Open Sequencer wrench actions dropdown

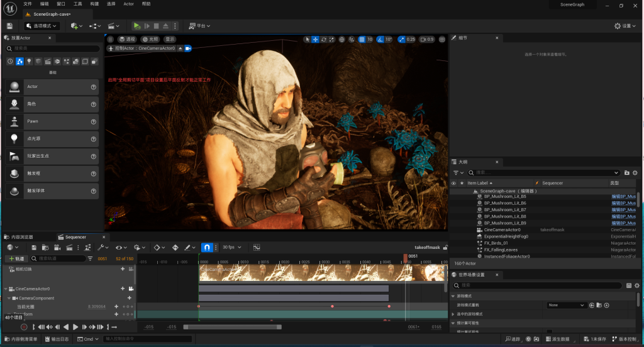point(103,248)
